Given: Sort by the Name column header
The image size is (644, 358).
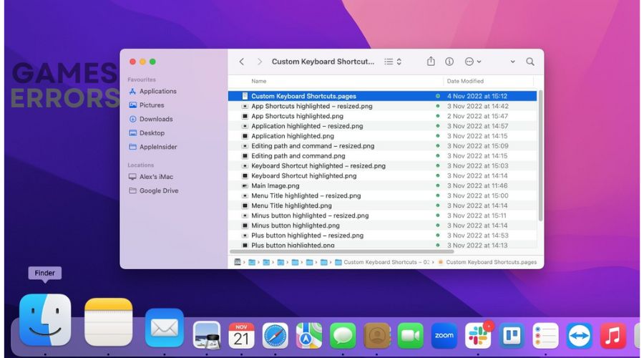Looking at the screenshot, I should tap(259, 82).
